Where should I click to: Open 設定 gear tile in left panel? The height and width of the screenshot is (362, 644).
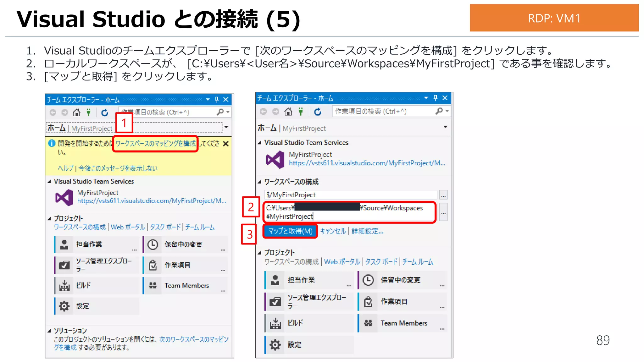96,306
